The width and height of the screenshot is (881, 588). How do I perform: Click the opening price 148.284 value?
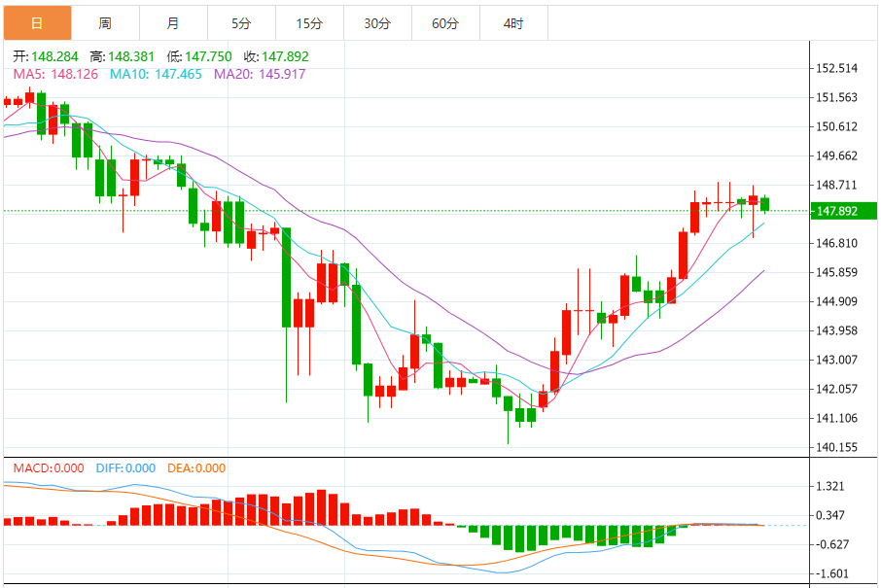54,56
